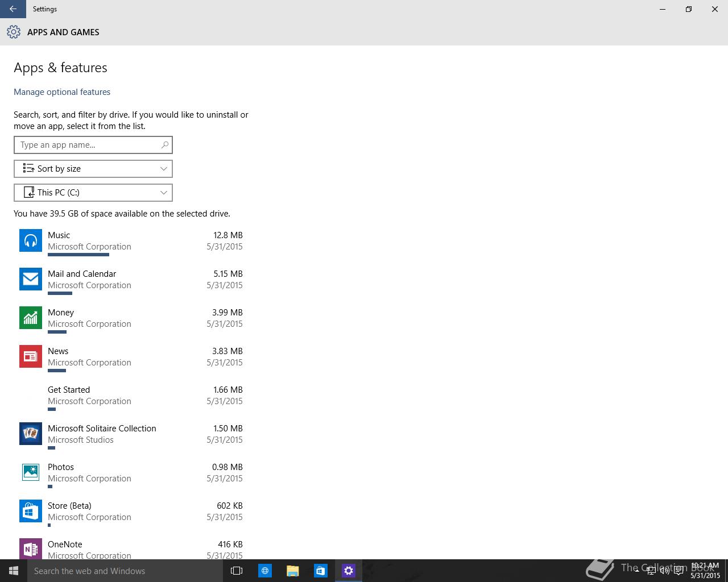The width and height of the screenshot is (728, 582).
Task: Select the Microsoft Solitaire Collection cards icon
Action: point(31,434)
